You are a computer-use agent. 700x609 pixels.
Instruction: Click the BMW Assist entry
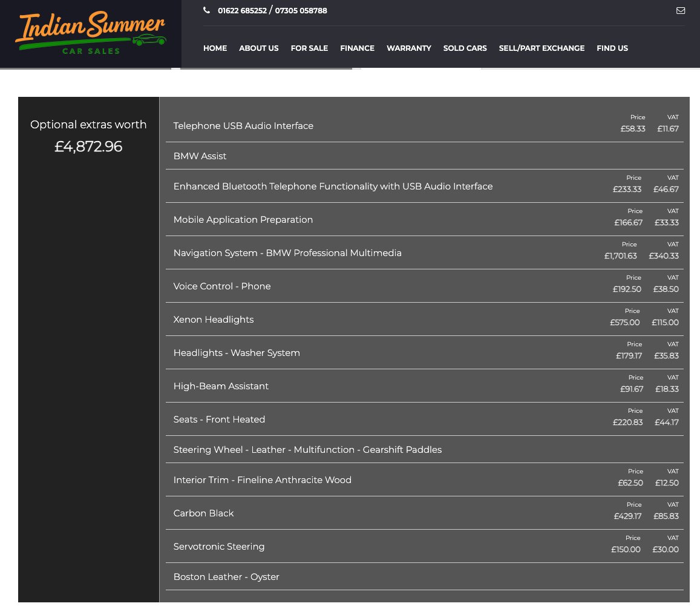[200, 156]
